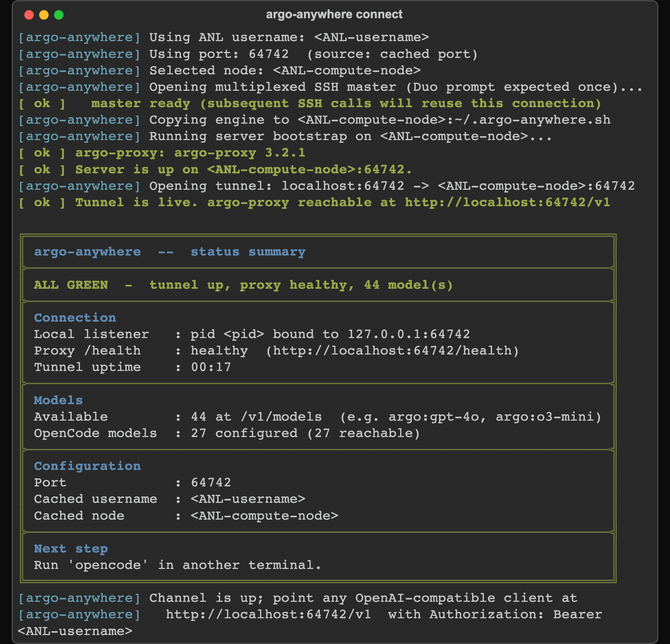Click the "Run 'opencode' in another terminal" line
This screenshot has height=644, width=670.
coord(178,565)
